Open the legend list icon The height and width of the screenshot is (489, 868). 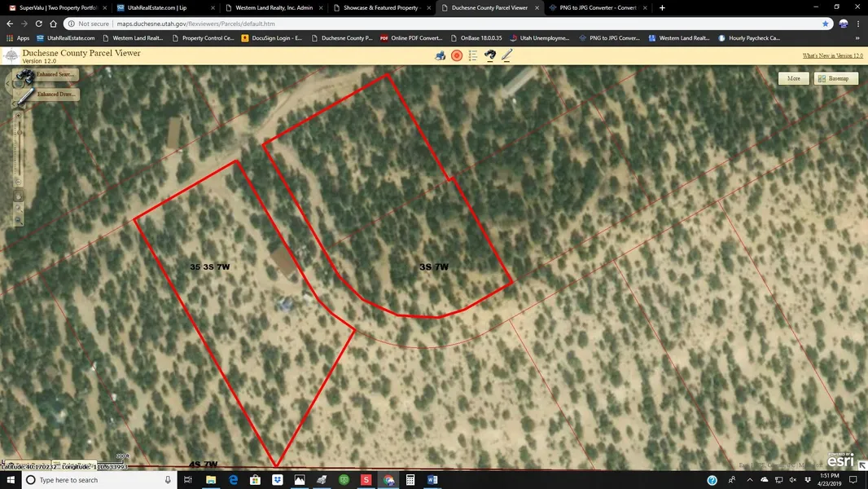[473, 56]
